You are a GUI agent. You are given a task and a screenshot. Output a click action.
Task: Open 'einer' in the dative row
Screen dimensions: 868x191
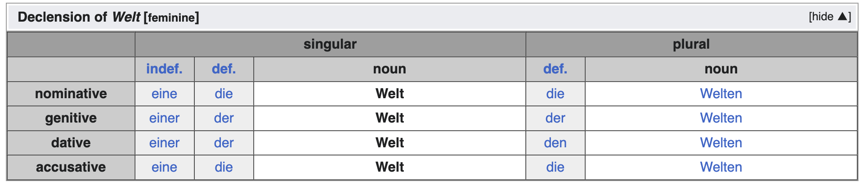pos(164,143)
